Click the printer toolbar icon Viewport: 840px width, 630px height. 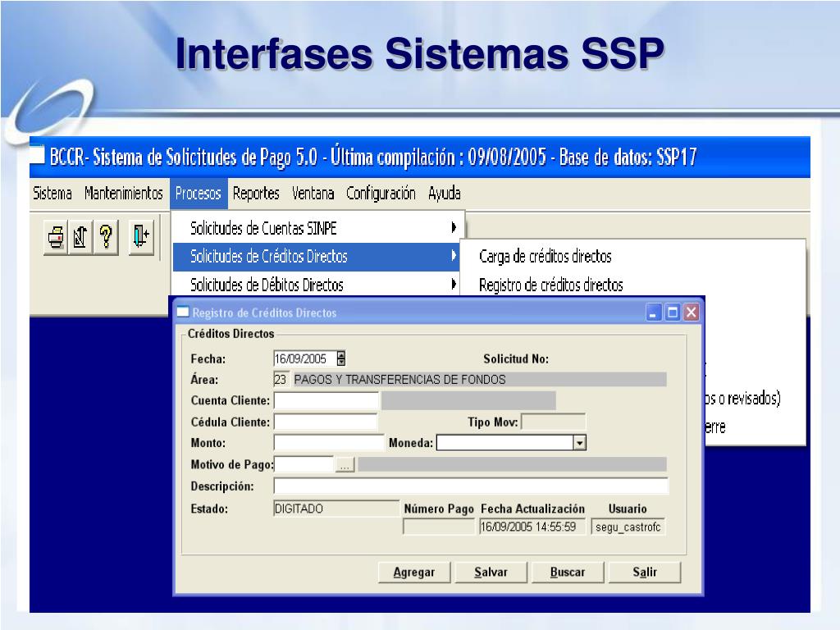tap(56, 237)
